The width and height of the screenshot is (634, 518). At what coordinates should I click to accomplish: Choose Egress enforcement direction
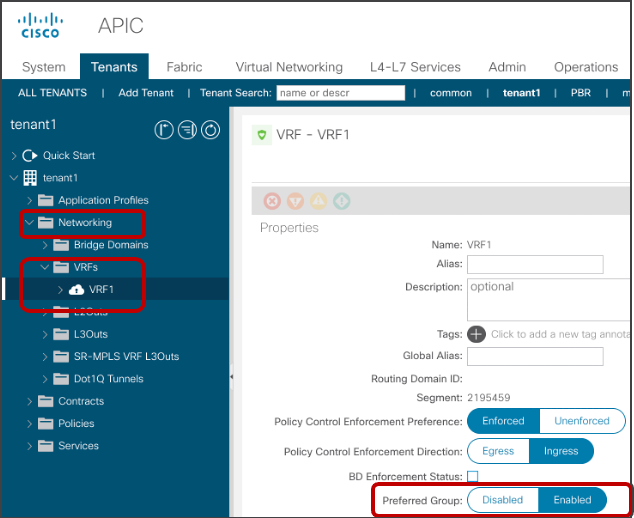pyautogui.click(x=498, y=451)
